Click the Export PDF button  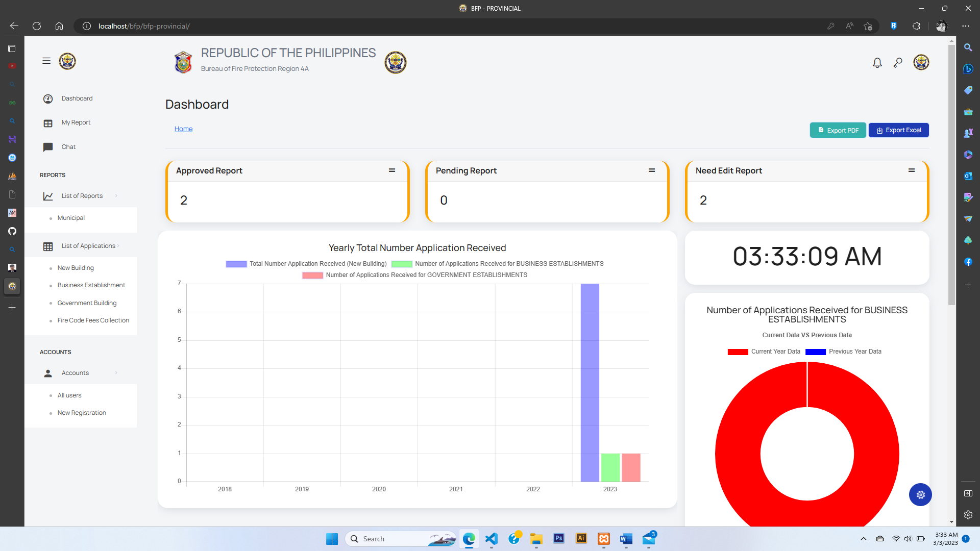point(838,130)
